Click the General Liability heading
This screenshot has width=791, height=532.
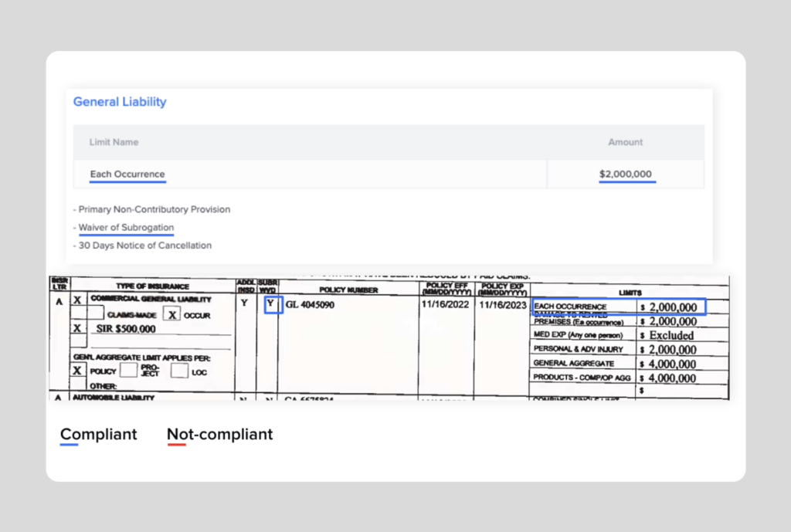(x=120, y=102)
